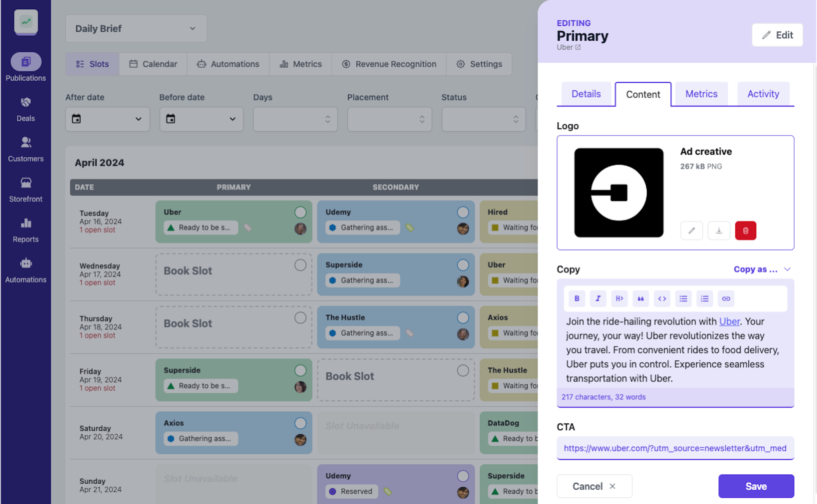Open the Revenue Recognition tab
This screenshot has width=817, height=504.
[389, 64]
